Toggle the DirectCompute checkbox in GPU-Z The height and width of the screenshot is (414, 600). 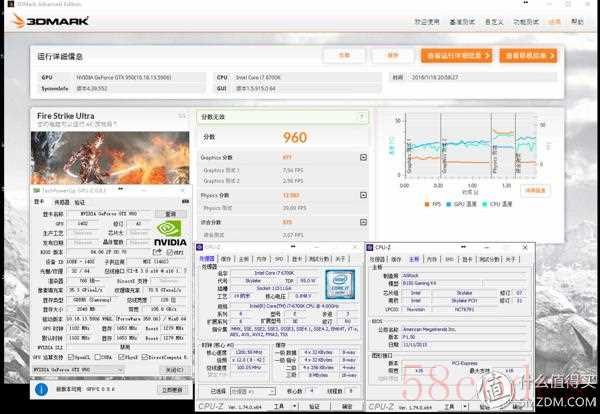coord(144,357)
